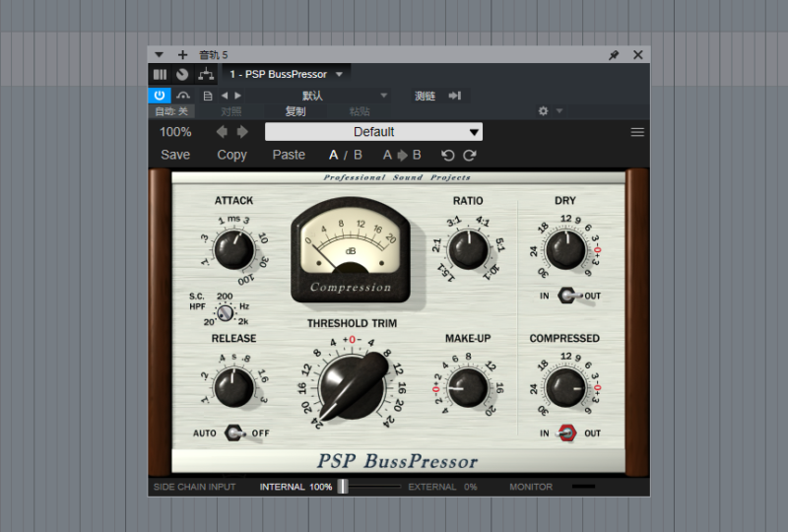The width and height of the screenshot is (788, 532).
Task: Open the gear settings icon
Action: coord(543,111)
